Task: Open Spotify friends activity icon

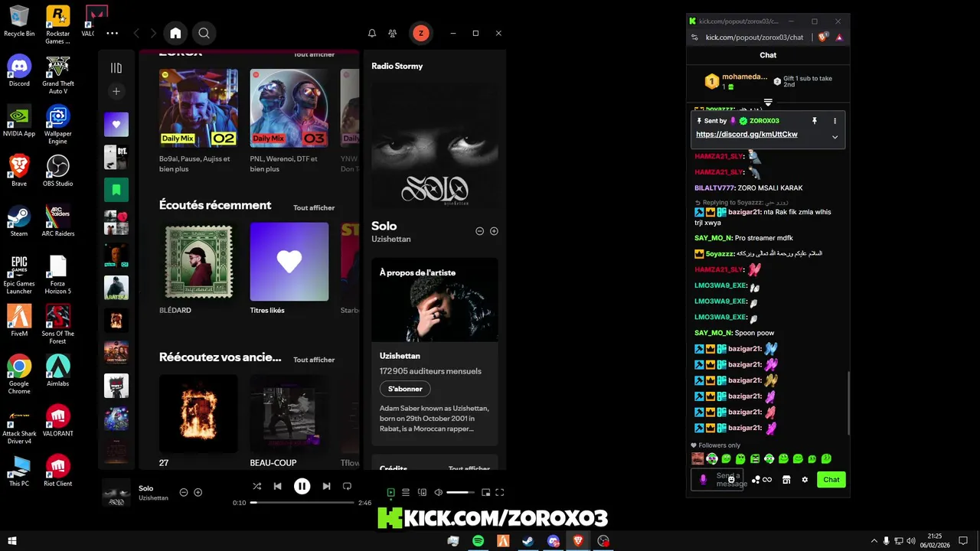Action: 393,33
